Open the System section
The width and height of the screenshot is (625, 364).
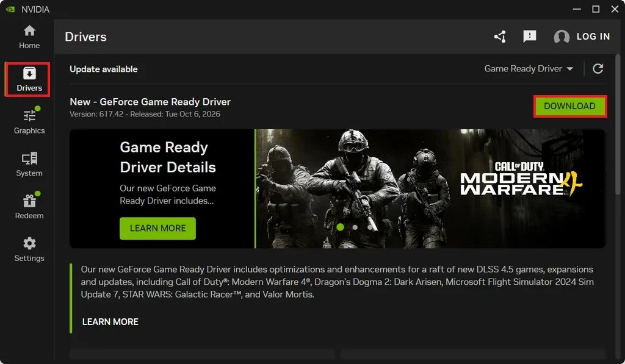pyautogui.click(x=29, y=164)
